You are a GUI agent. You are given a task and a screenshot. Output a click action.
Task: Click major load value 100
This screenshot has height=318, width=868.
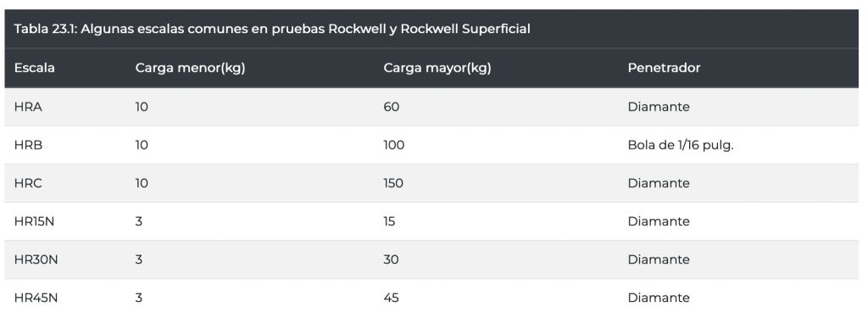coord(393,145)
